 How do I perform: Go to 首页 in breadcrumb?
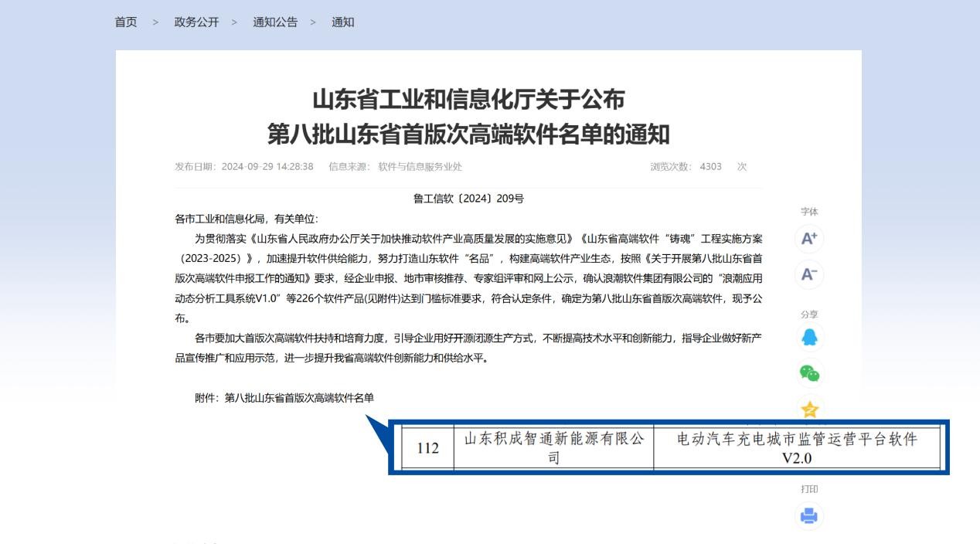[126, 22]
